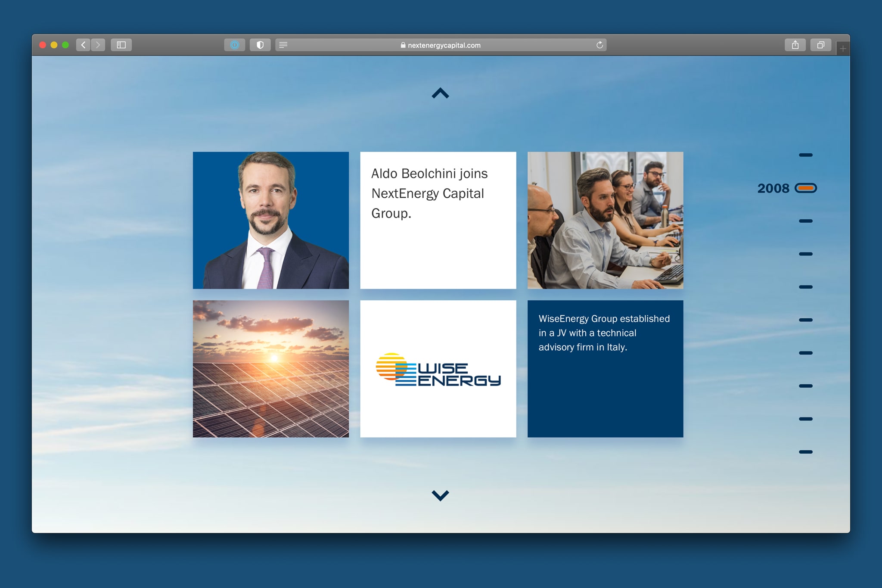Viewport: 882px width, 588px height.
Task: Select the timeline marker just below 2008
Action: pos(805,221)
